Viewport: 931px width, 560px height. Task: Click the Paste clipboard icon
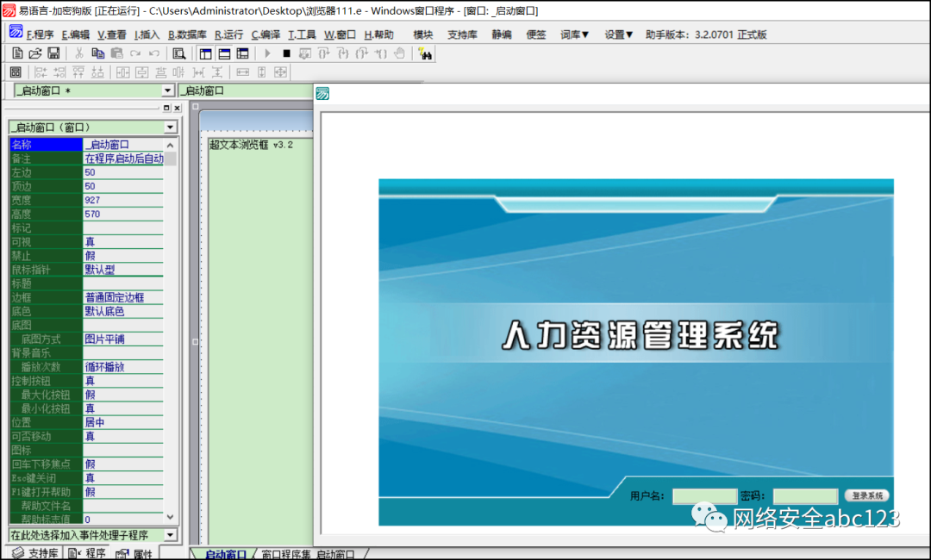pyautogui.click(x=117, y=53)
